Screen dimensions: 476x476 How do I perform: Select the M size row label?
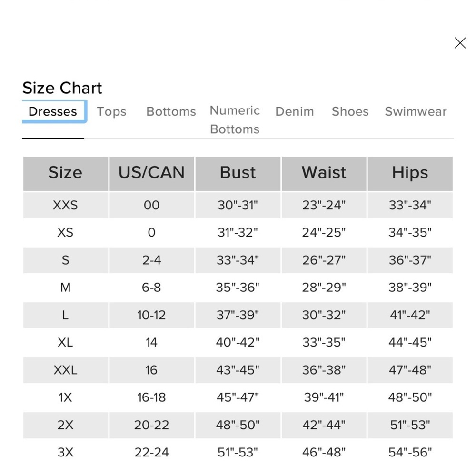pos(65,288)
